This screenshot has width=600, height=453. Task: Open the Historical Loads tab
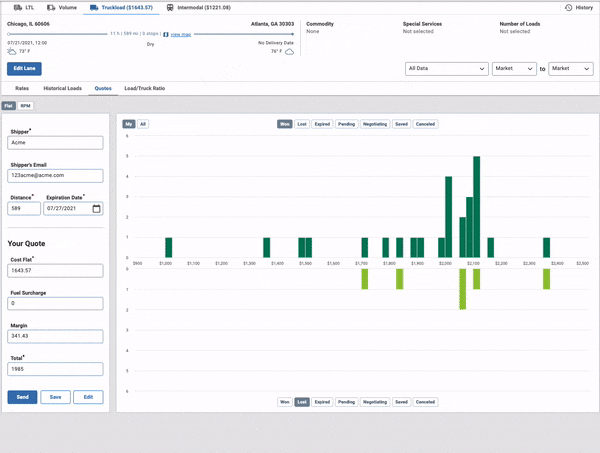[63, 88]
